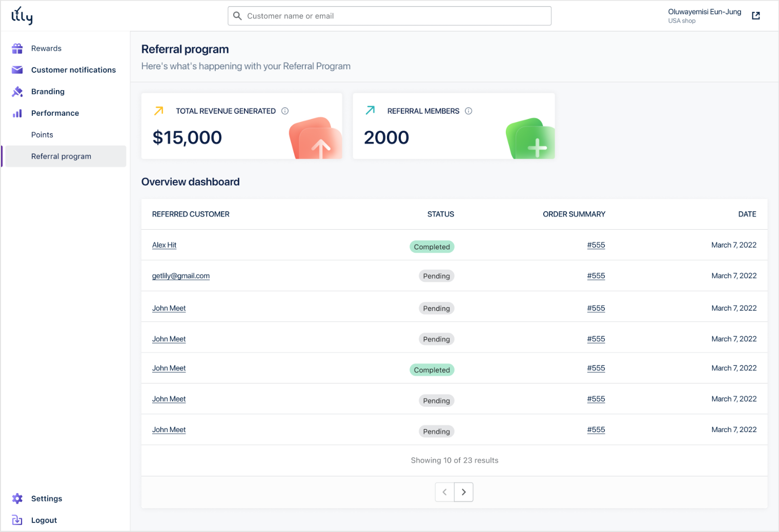Click the search magnifier icon

click(x=237, y=15)
